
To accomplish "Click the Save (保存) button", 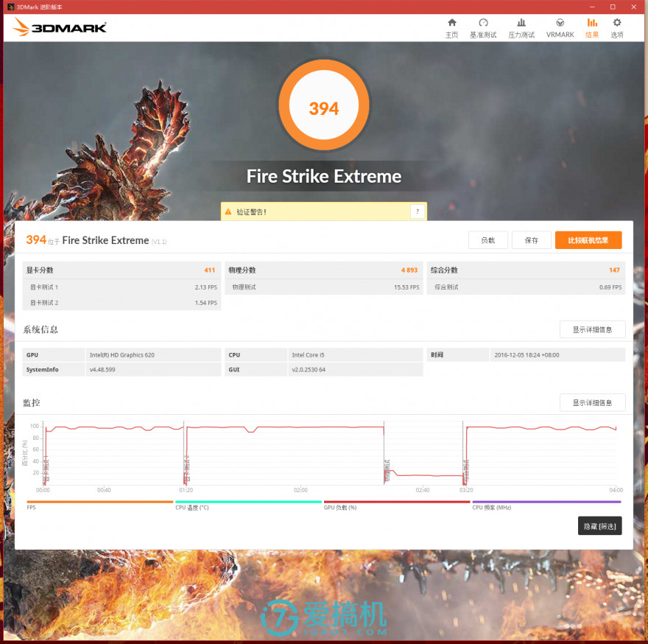I will coord(531,240).
